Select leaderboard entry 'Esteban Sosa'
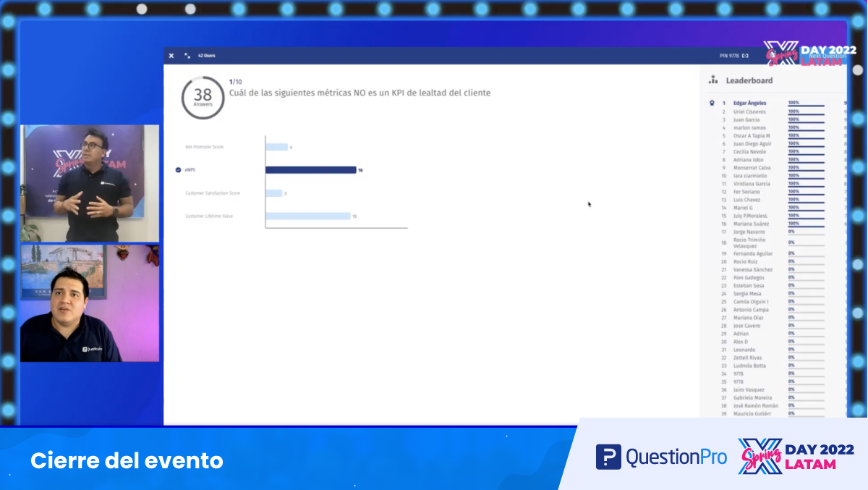The width and height of the screenshot is (868, 490). point(749,286)
